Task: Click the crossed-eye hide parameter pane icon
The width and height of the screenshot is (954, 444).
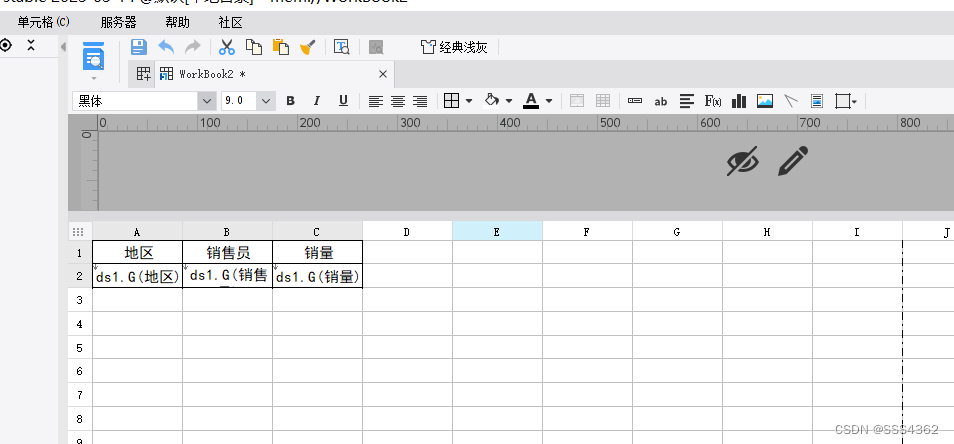Action: 743,161
